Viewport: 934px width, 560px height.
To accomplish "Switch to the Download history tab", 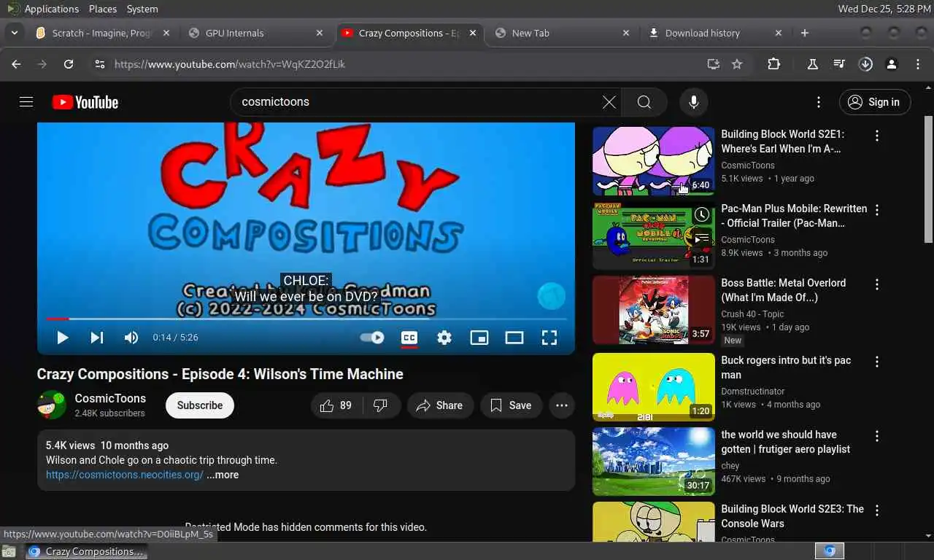I will pyautogui.click(x=715, y=33).
